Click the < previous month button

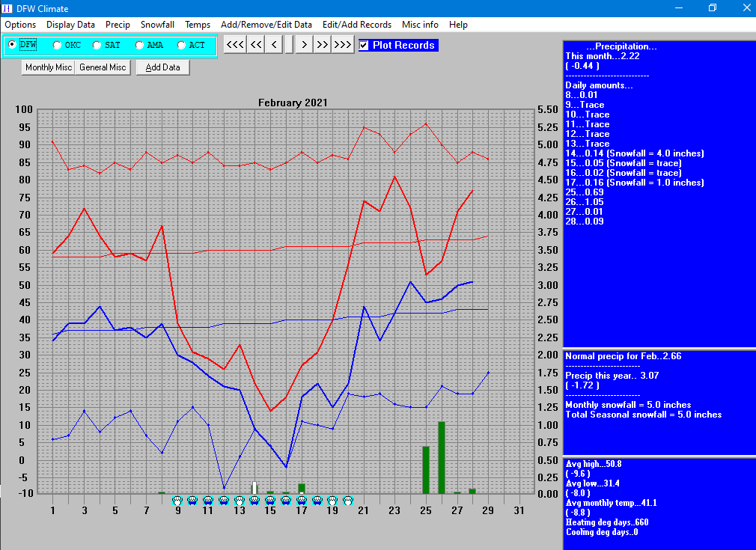[x=275, y=45]
